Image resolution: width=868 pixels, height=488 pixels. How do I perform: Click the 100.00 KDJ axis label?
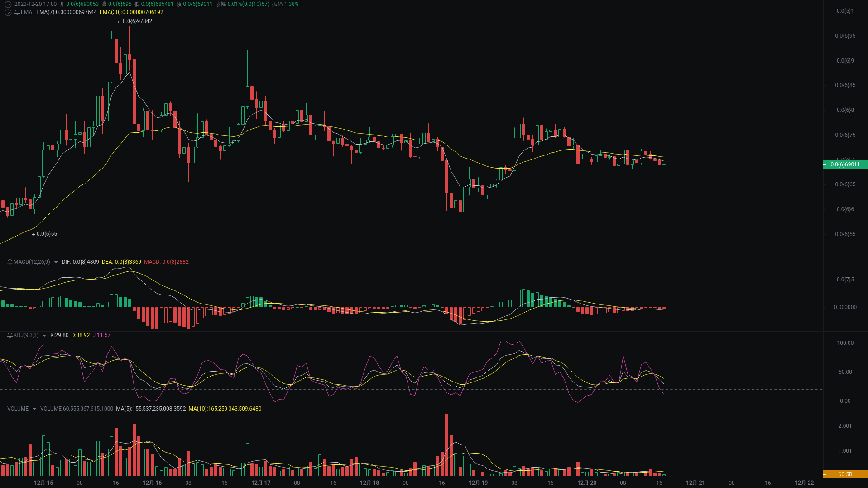click(845, 343)
